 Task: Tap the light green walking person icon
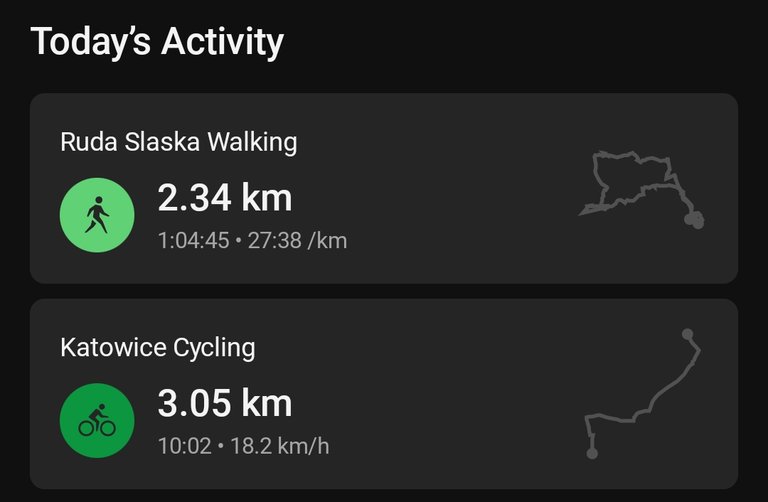click(x=97, y=215)
